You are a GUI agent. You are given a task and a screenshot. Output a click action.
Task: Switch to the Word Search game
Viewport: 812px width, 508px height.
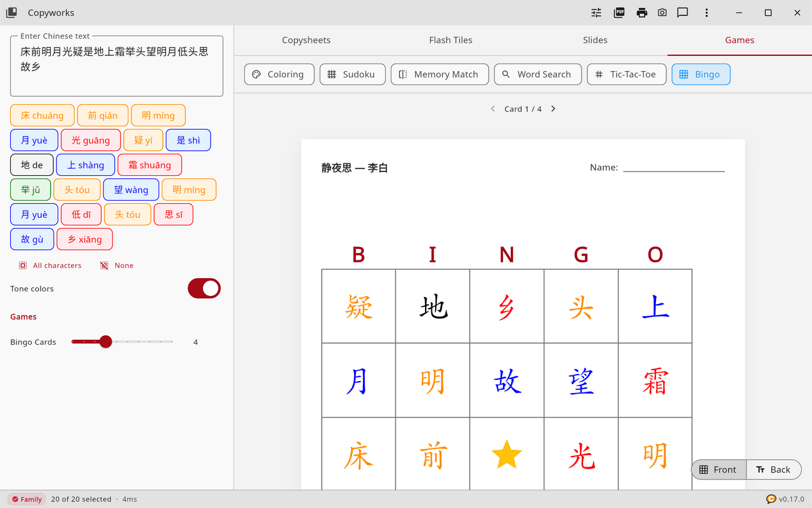[538, 74]
